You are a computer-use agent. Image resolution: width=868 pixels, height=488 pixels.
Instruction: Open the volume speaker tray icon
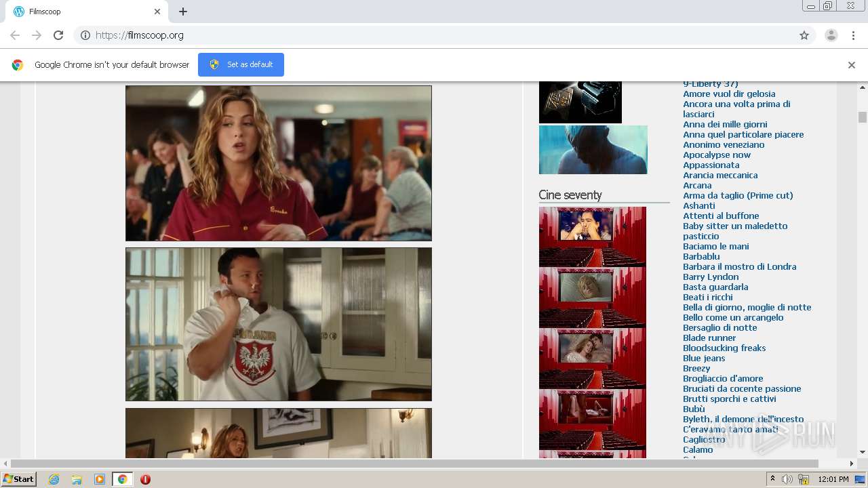click(787, 479)
